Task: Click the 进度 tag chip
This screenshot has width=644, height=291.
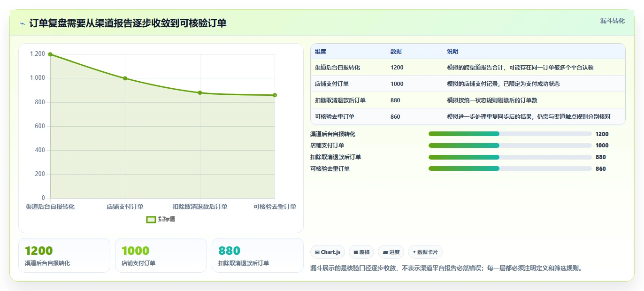Action: tap(391, 252)
